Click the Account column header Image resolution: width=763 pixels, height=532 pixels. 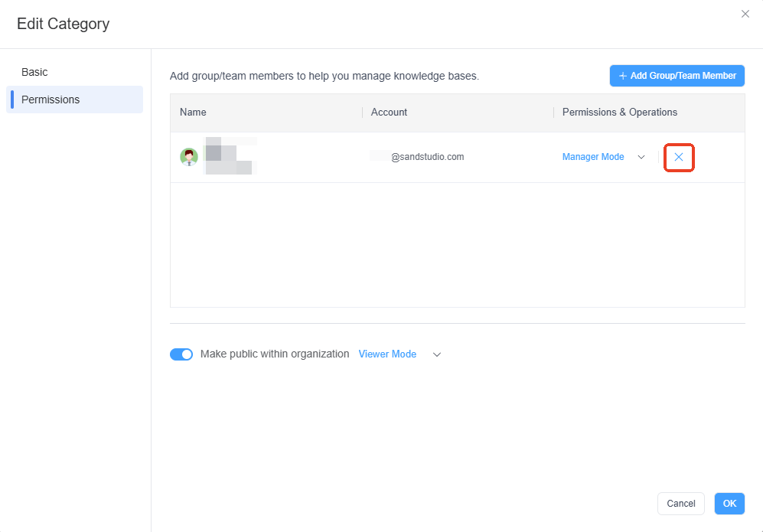tap(389, 113)
